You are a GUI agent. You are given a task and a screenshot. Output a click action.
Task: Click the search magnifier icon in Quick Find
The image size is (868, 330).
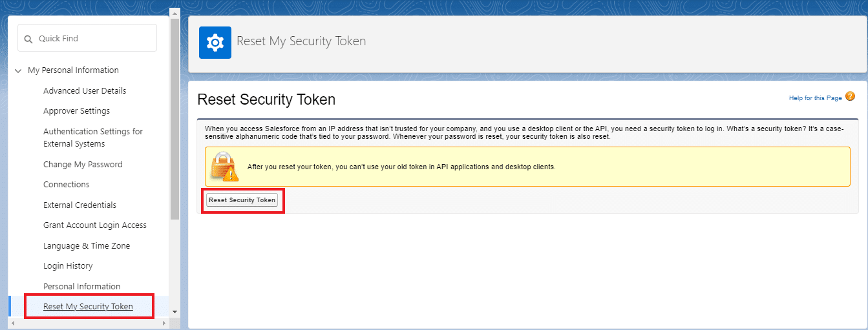point(28,39)
